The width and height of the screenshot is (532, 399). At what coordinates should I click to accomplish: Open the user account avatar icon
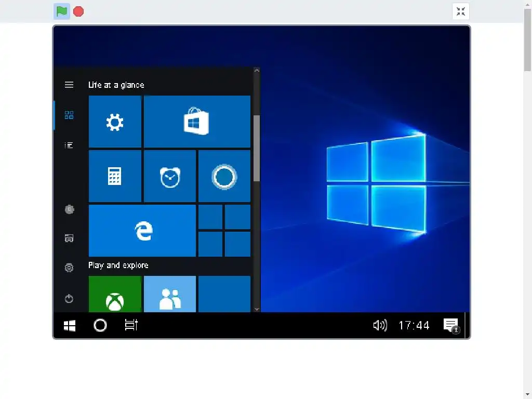click(69, 209)
